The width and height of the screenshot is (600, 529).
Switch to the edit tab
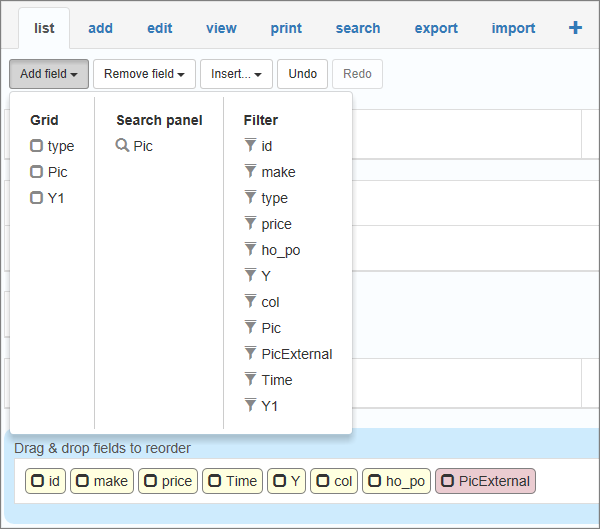click(x=160, y=28)
